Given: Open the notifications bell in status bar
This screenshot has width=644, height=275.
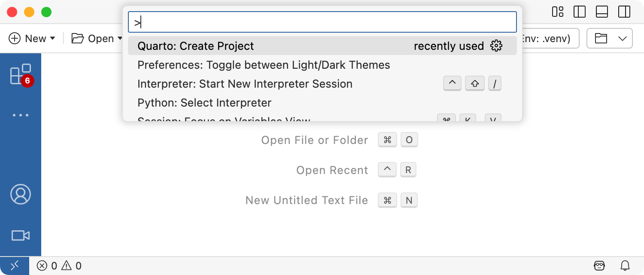Looking at the screenshot, I should 625,266.
